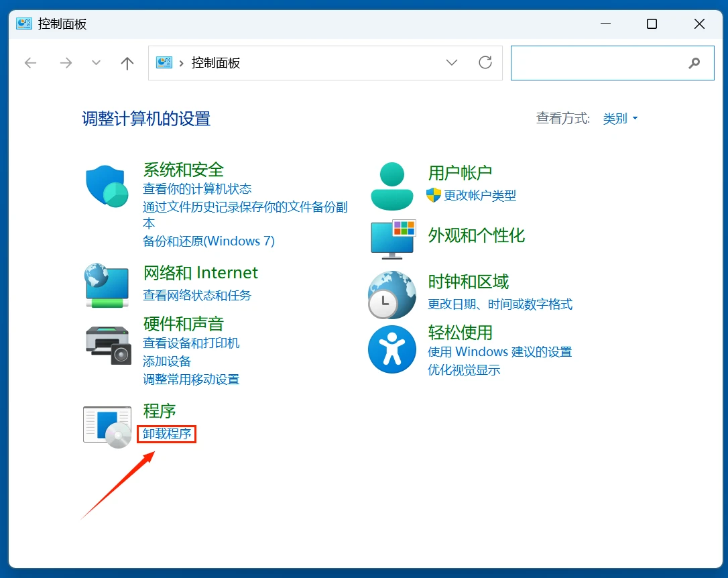This screenshot has width=728, height=578.
Task: Open the back button recent locations chevron
Action: pos(95,62)
